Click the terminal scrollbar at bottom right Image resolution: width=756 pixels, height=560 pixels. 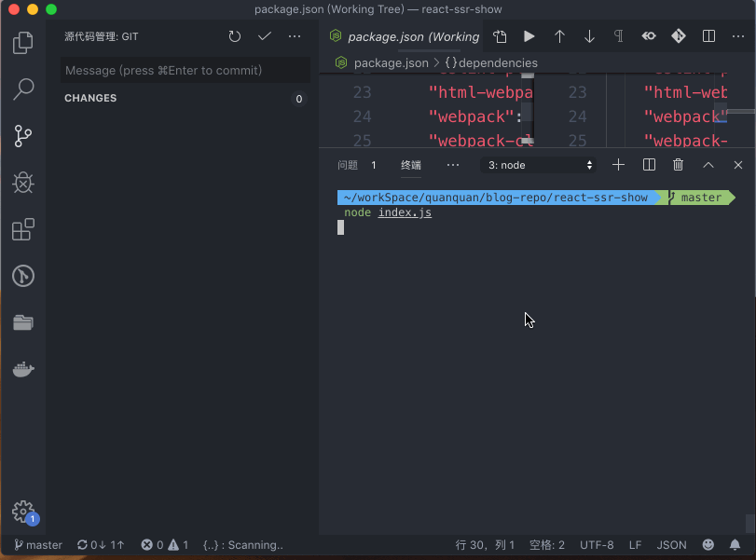(x=749, y=523)
